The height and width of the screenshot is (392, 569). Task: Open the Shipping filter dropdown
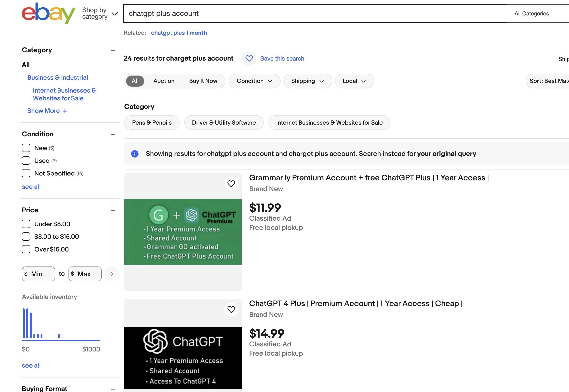(x=308, y=81)
